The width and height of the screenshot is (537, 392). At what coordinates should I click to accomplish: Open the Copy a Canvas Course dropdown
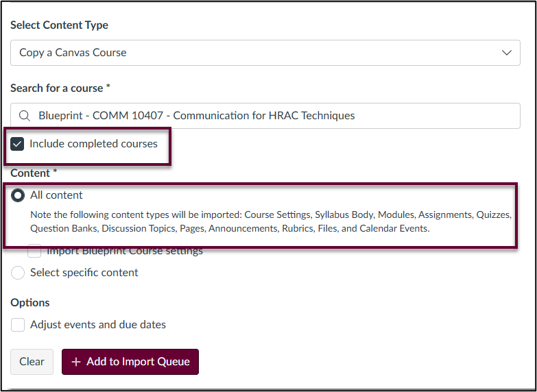(265, 53)
